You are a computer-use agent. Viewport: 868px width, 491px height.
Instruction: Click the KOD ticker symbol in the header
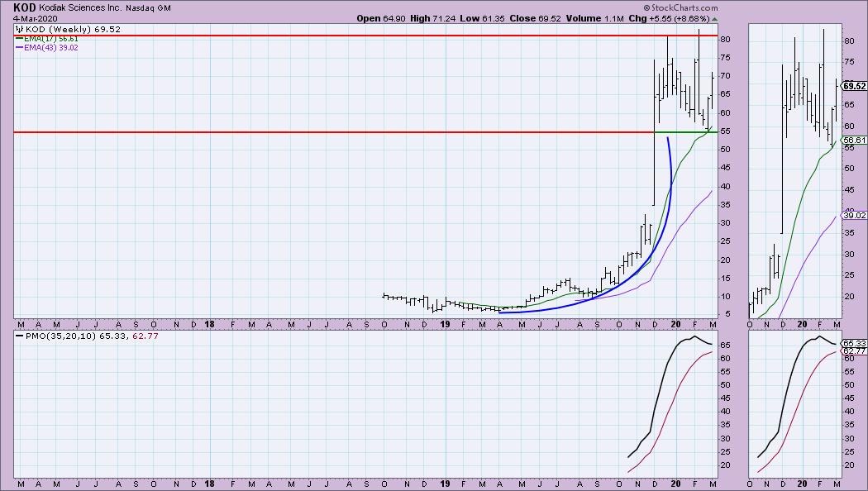click(25, 7)
